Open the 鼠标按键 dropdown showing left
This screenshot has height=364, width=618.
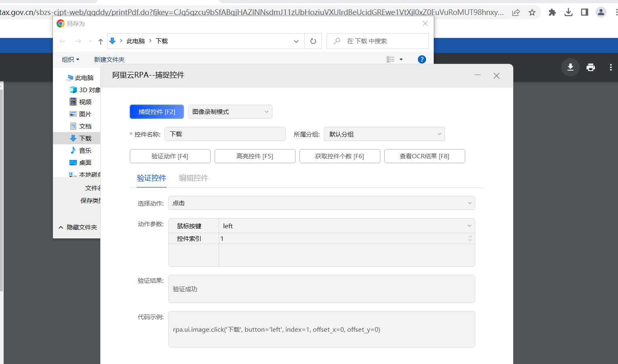[x=347, y=226]
